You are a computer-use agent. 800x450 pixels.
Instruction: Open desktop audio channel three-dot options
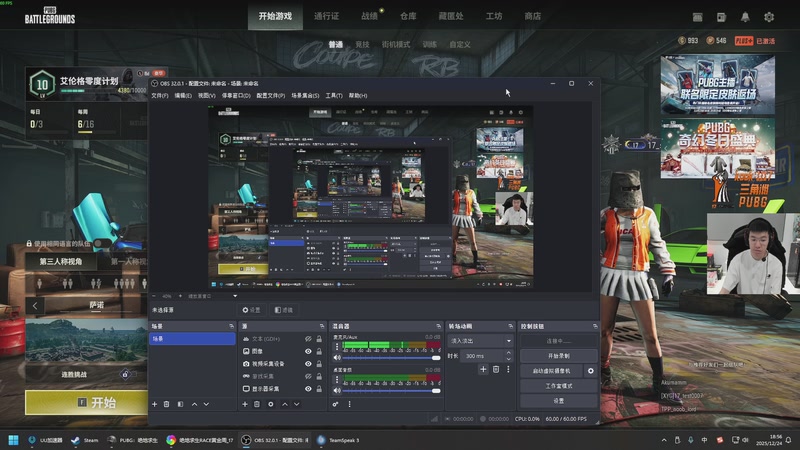[337, 380]
